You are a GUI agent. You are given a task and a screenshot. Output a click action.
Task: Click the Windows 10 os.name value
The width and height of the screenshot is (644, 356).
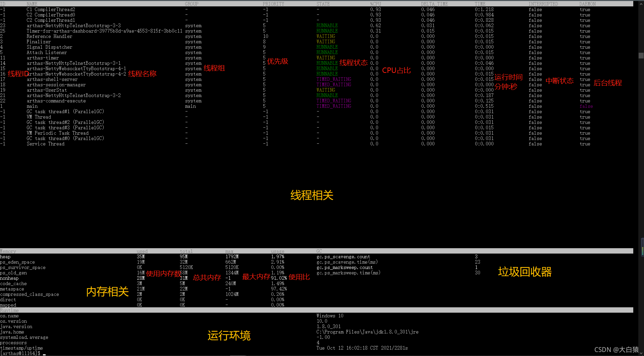tap(330, 316)
